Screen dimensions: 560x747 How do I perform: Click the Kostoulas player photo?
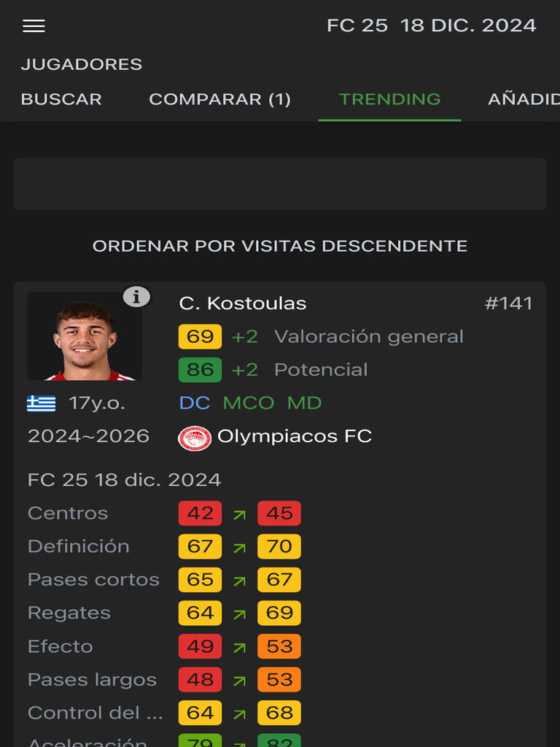click(85, 337)
